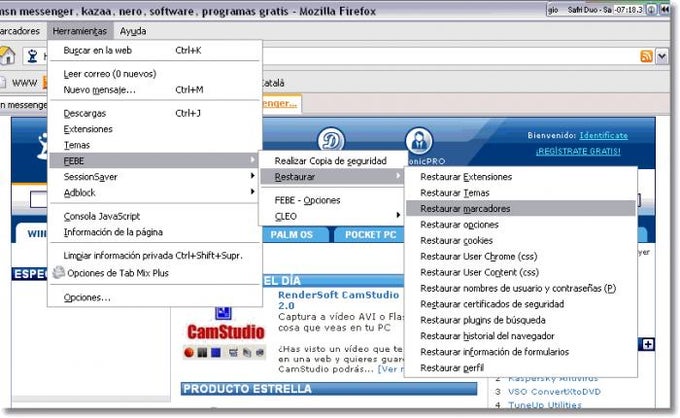Click the Identifícate link
The image size is (680, 418).
pyautogui.click(x=603, y=135)
